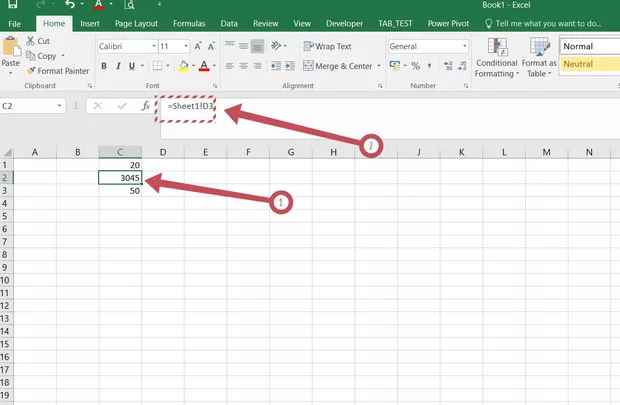Set Bottom Align for cell
This screenshot has height=405, width=620.
point(257,46)
